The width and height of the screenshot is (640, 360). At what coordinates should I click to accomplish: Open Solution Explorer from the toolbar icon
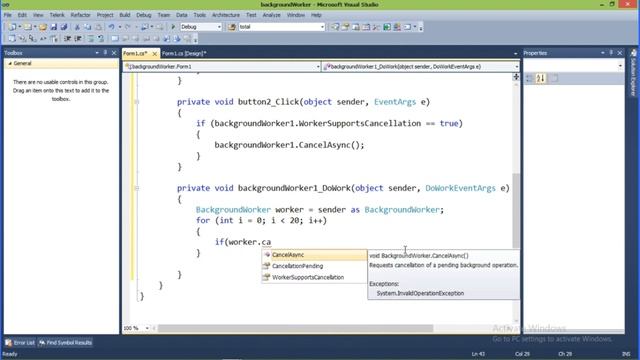point(335,27)
